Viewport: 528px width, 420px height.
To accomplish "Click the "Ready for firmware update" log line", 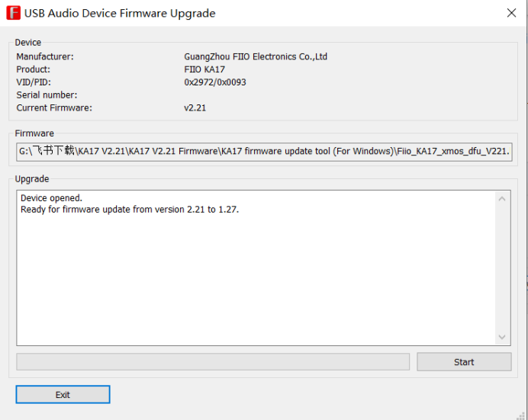I will point(130,210).
